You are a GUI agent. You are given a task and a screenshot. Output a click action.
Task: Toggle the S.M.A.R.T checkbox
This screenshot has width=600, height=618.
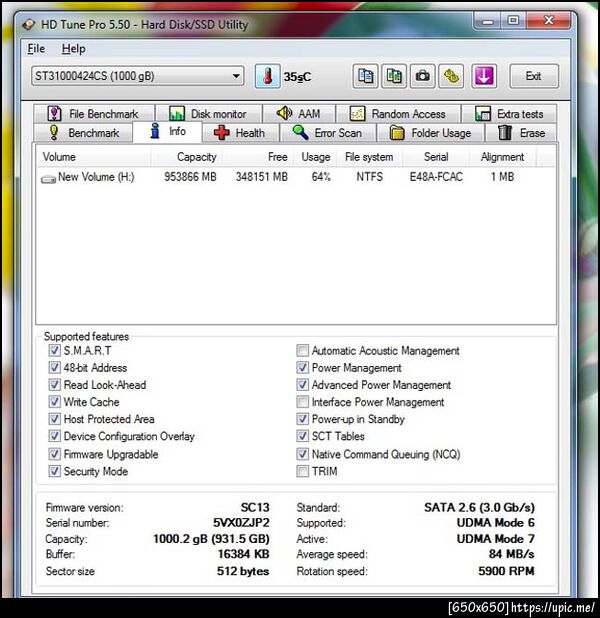tap(54, 350)
